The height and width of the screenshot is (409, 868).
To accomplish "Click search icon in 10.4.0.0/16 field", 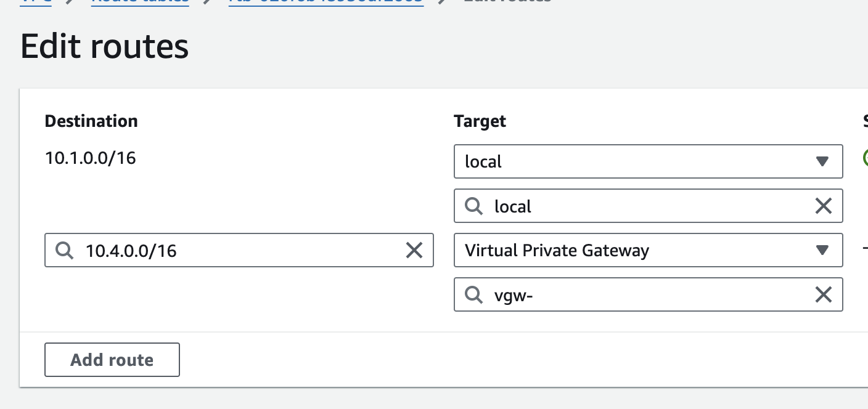I will coord(64,250).
